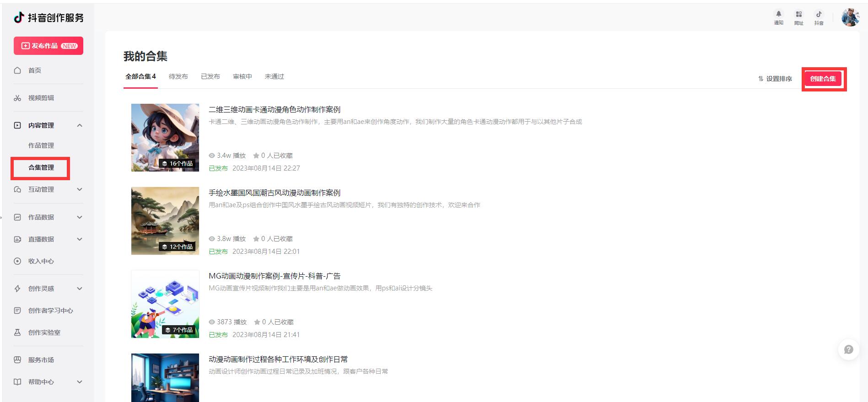Click the 服务市场 shop icon
The width and height of the screenshot is (868, 402).
click(17, 360)
